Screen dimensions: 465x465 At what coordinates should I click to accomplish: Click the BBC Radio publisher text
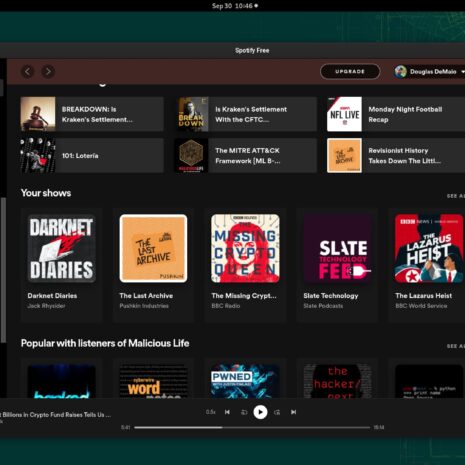(x=226, y=306)
